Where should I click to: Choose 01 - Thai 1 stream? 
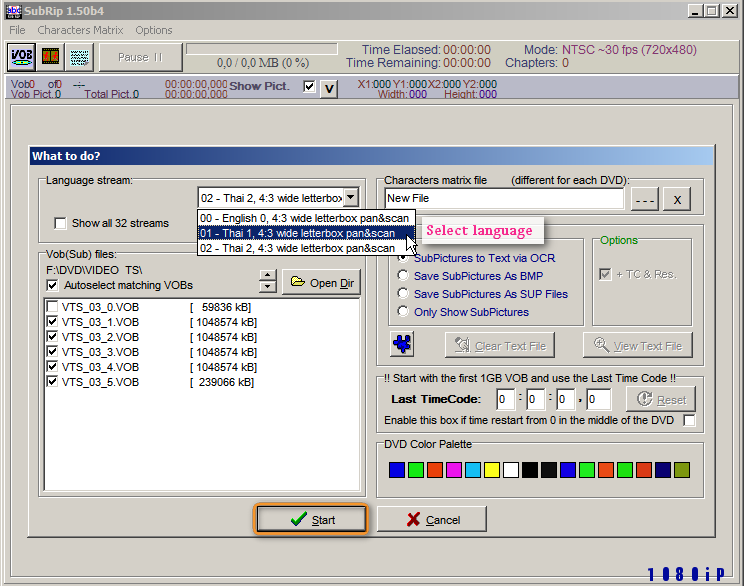point(306,233)
